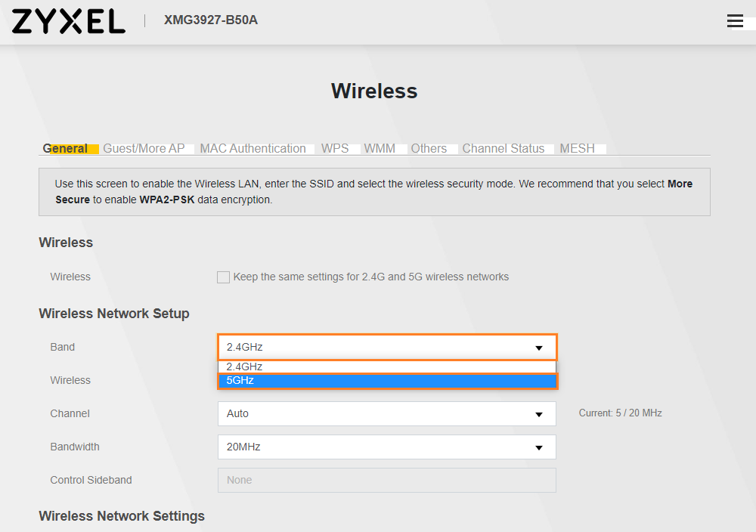Click the XMG3927-B50A model name
This screenshot has height=532, width=756.
pyautogui.click(x=211, y=20)
